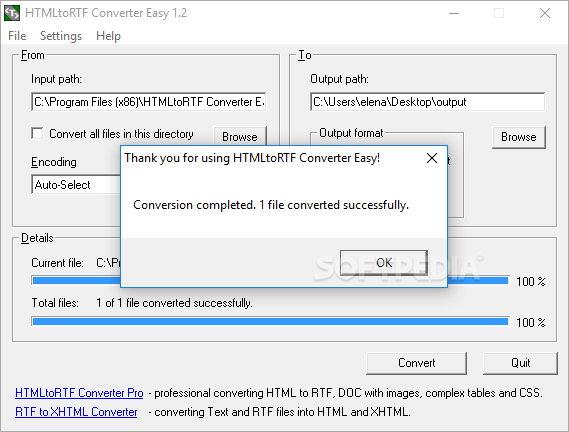
Task: Click OK in the conversion completed dialog
Action: pyautogui.click(x=384, y=262)
